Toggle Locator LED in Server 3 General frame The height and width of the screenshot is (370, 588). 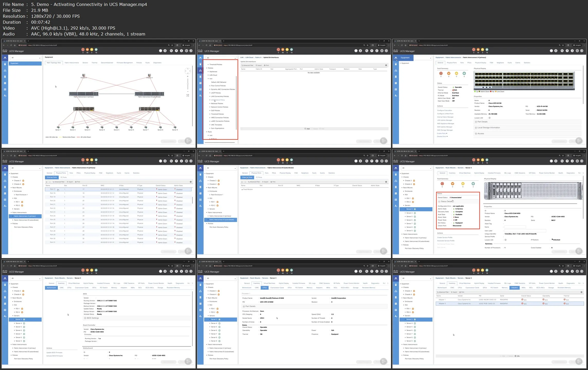(x=505, y=240)
